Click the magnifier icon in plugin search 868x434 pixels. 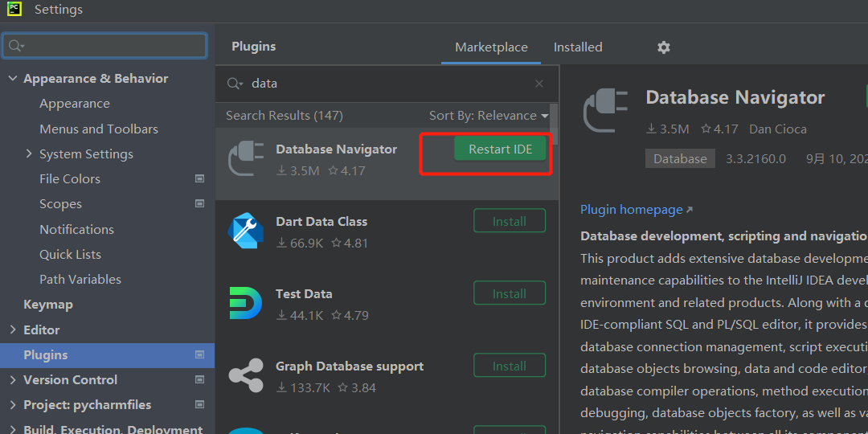click(x=235, y=84)
